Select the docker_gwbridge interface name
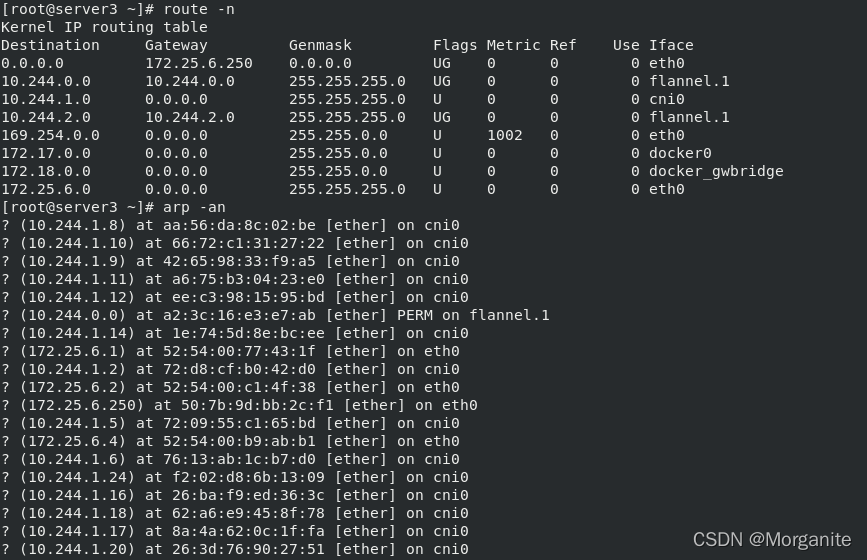 tap(716, 171)
